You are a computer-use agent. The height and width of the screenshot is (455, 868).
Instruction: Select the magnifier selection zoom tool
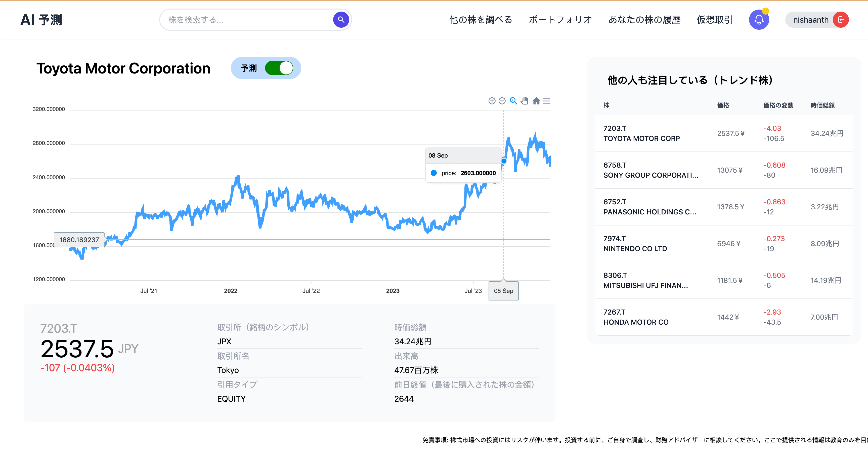pyautogui.click(x=513, y=101)
